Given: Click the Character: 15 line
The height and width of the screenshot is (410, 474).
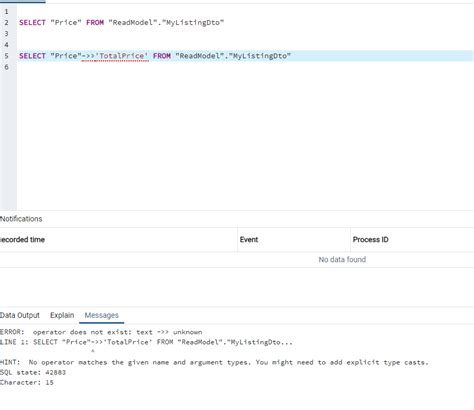Looking at the screenshot, I should click(x=27, y=382).
